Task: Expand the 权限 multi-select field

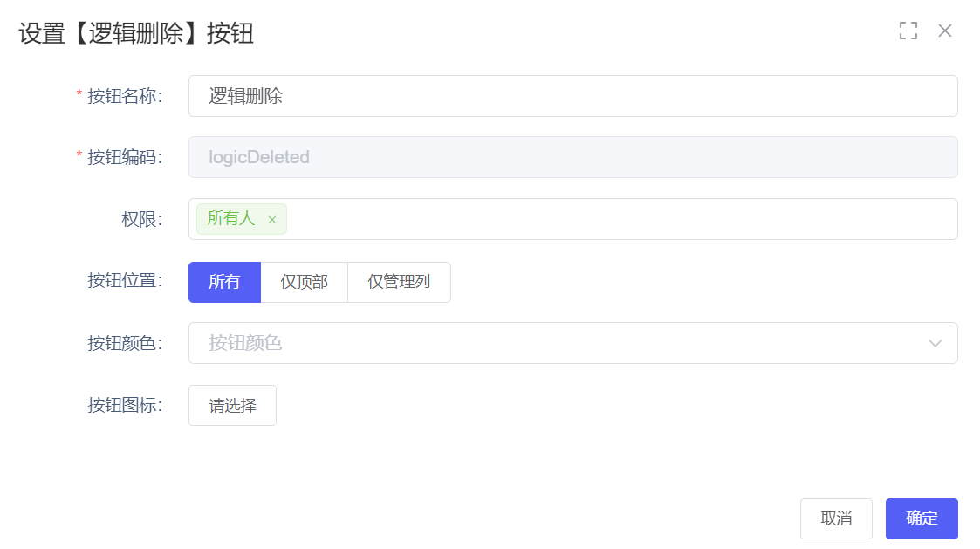Action: [x=611, y=219]
